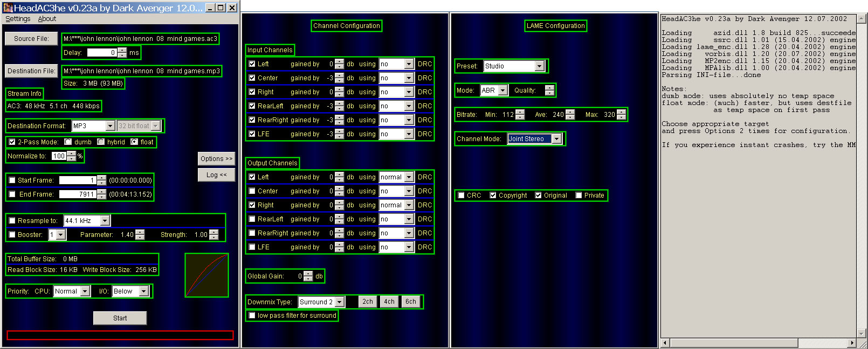Click the 6ch downmix preset button
868x349 pixels.
coord(411,302)
